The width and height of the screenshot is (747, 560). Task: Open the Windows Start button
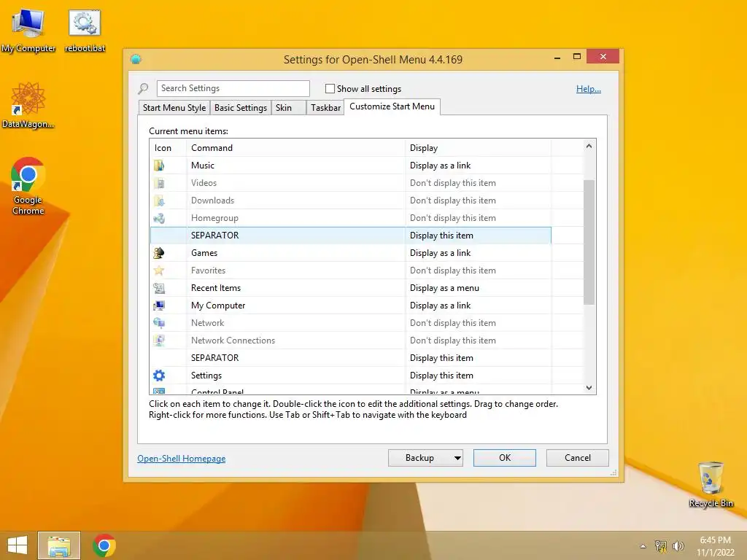point(18,545)
